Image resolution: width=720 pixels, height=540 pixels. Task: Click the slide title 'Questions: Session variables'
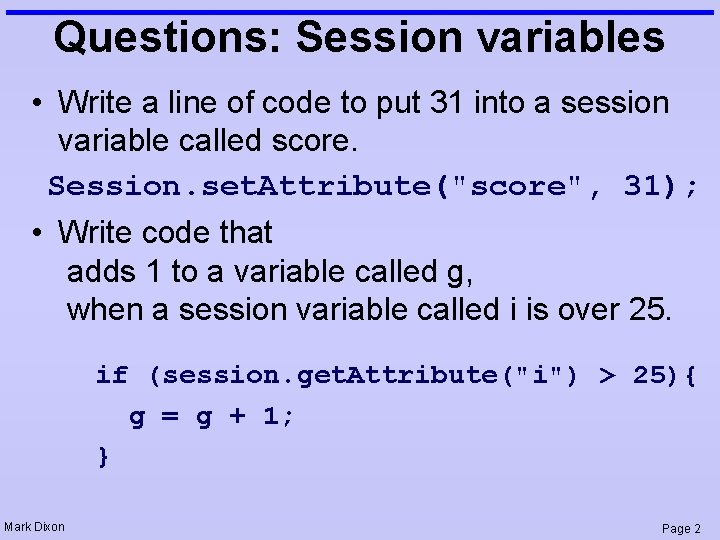click(x=359, y=38)
